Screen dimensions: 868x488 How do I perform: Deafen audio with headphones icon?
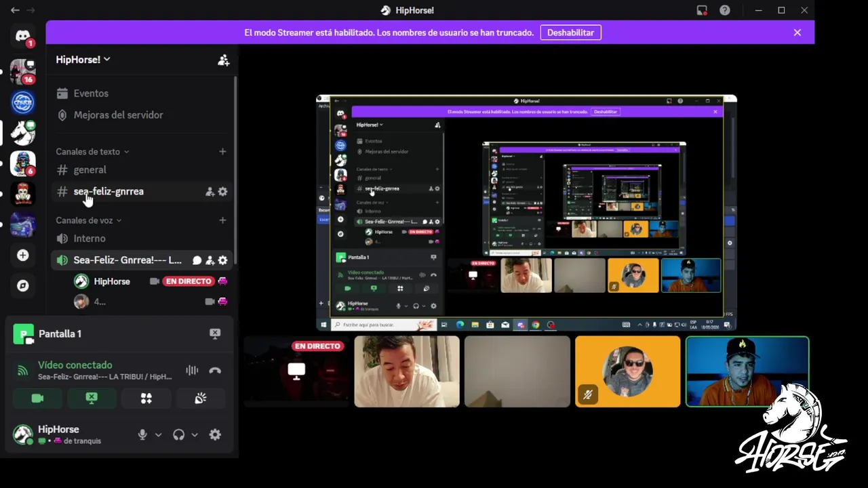tap(178, 435)
